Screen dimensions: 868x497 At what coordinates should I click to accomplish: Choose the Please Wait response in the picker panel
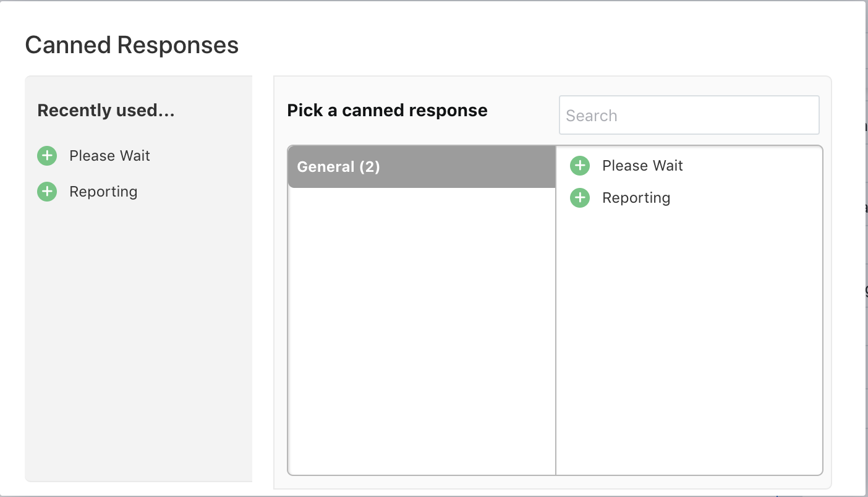coord(642,165)
